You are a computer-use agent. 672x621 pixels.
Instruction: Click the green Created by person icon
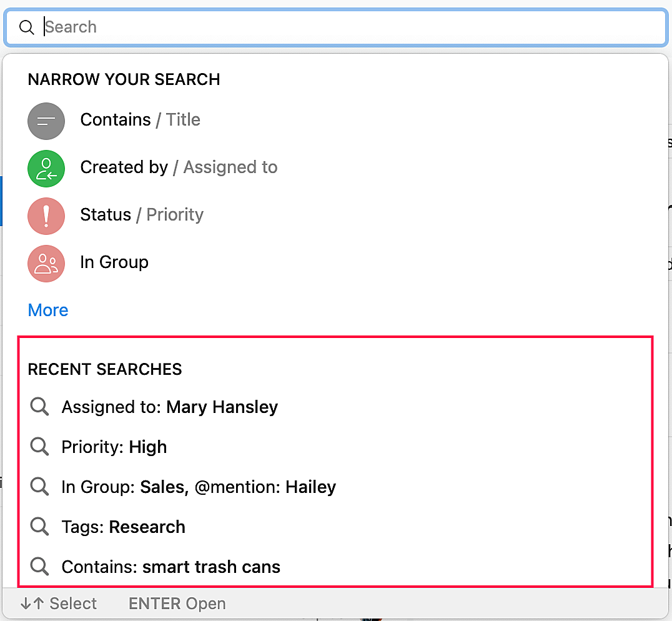[x=46, y=168]
